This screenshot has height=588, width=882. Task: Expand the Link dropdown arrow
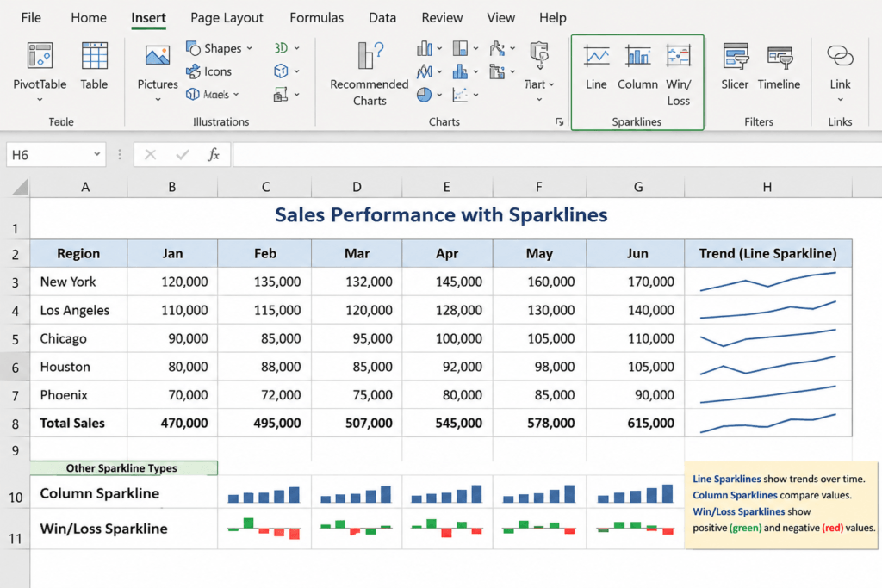(840, 100)
